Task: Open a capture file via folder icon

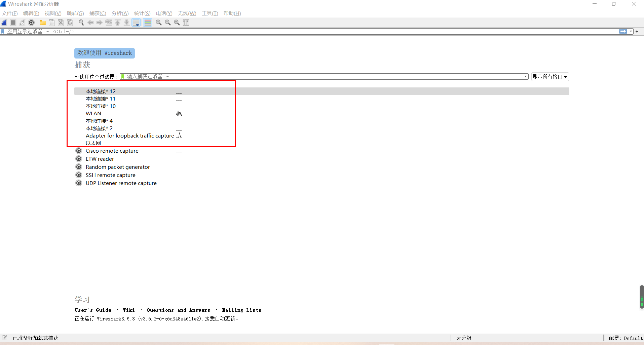Action: (43, 23)
